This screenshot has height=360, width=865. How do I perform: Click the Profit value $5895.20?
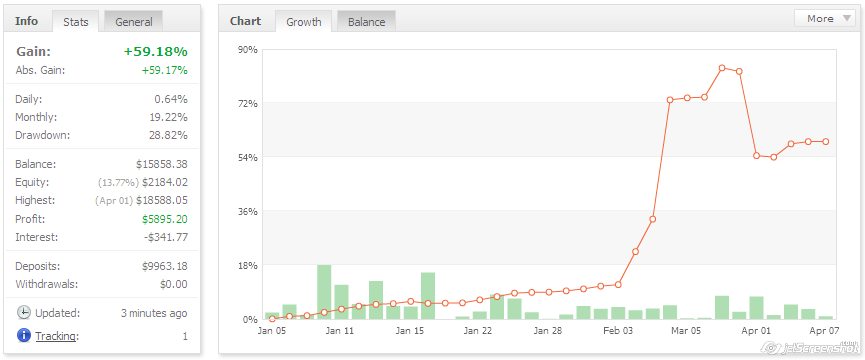(164, 219)
